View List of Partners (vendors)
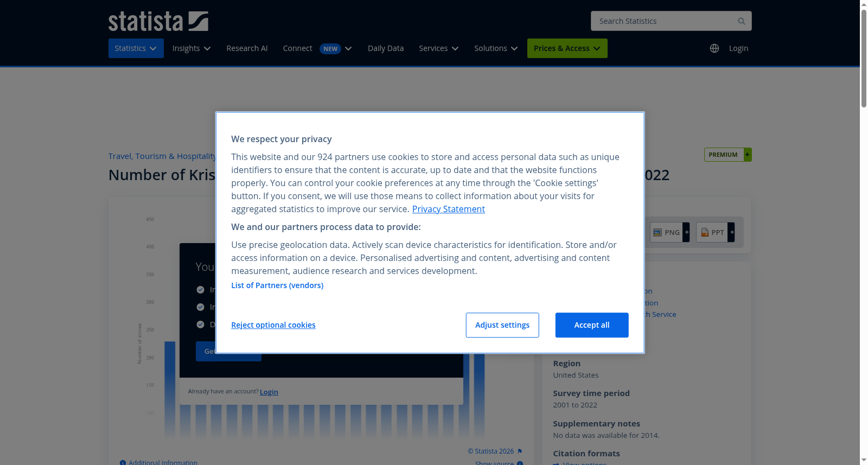The width and height of the screenshot is (868, 465). pos(277,285)
